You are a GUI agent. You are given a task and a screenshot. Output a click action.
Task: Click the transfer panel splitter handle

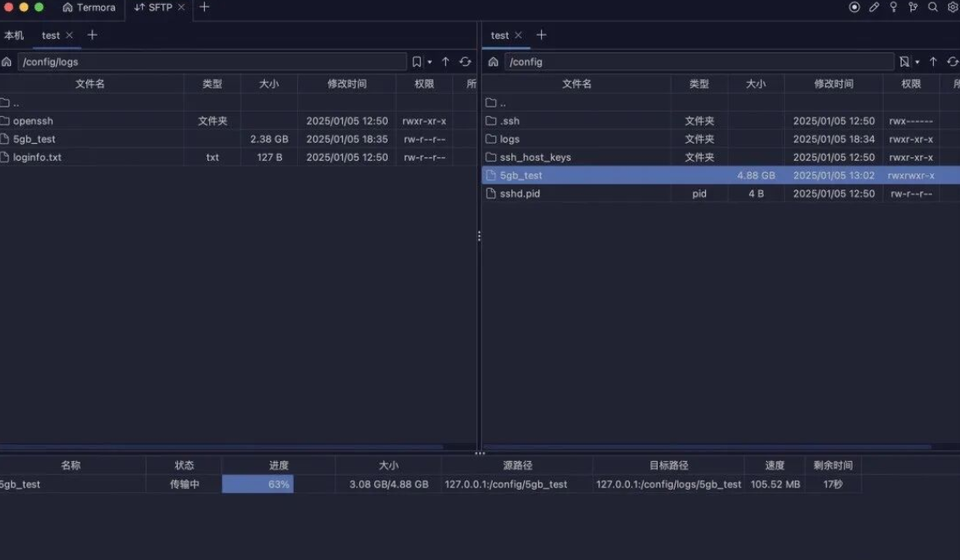[479, 453]
